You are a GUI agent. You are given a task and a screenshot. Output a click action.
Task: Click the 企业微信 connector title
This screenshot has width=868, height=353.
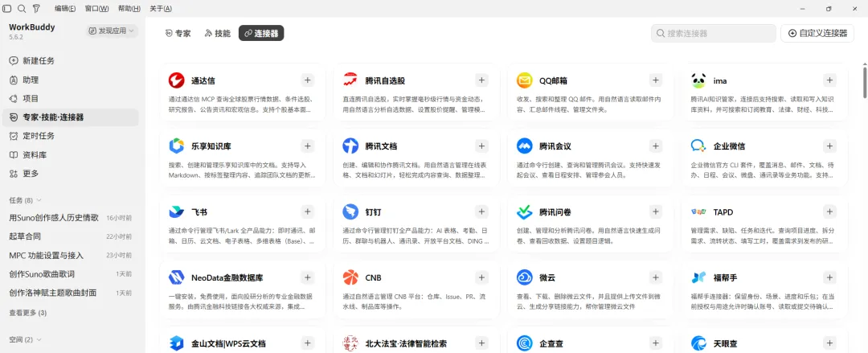click(x=729, y=146)
